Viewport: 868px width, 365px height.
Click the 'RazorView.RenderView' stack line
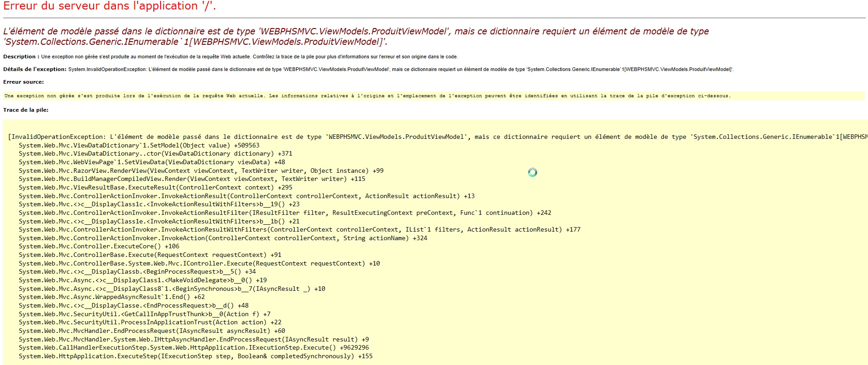(201, 171)
